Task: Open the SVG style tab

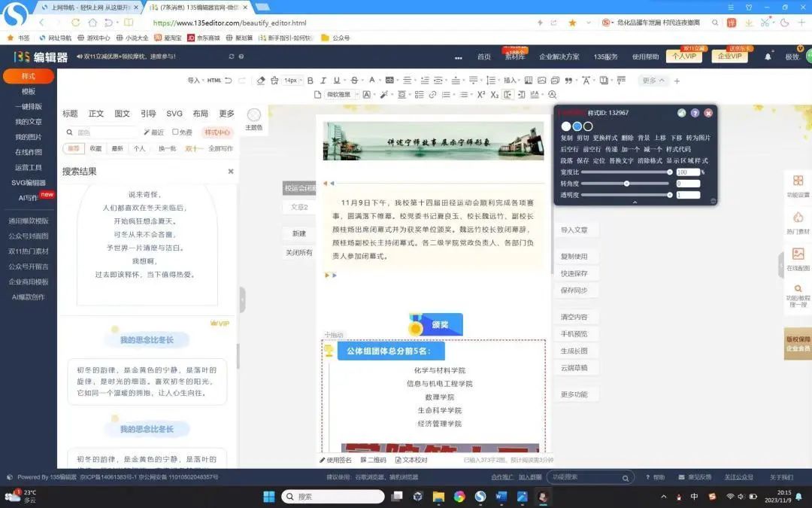Action: [174, 114]
